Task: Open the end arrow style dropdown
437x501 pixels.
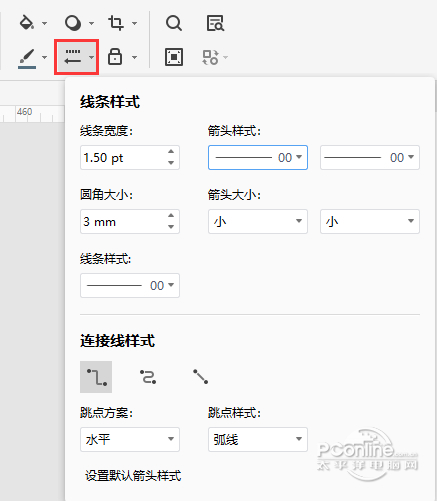Action: pyautogui.click(x=370, y=157)
